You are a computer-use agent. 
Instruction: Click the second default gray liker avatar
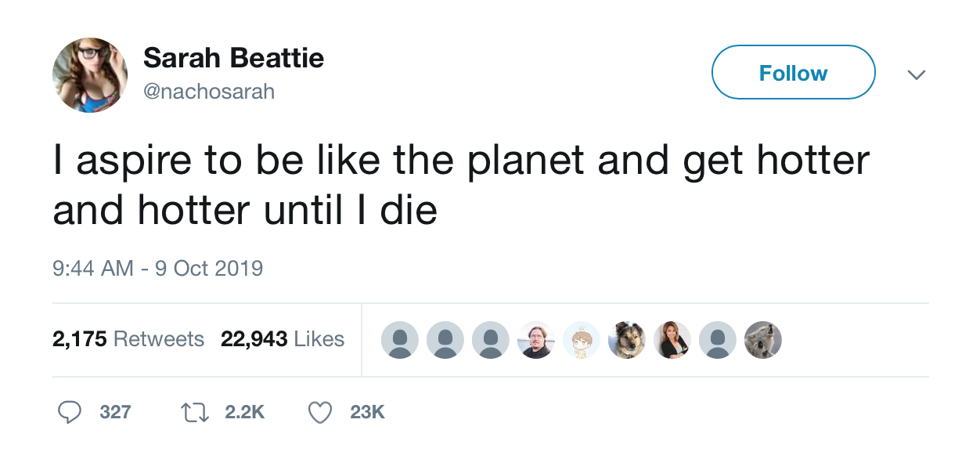(x=445, y=340)
